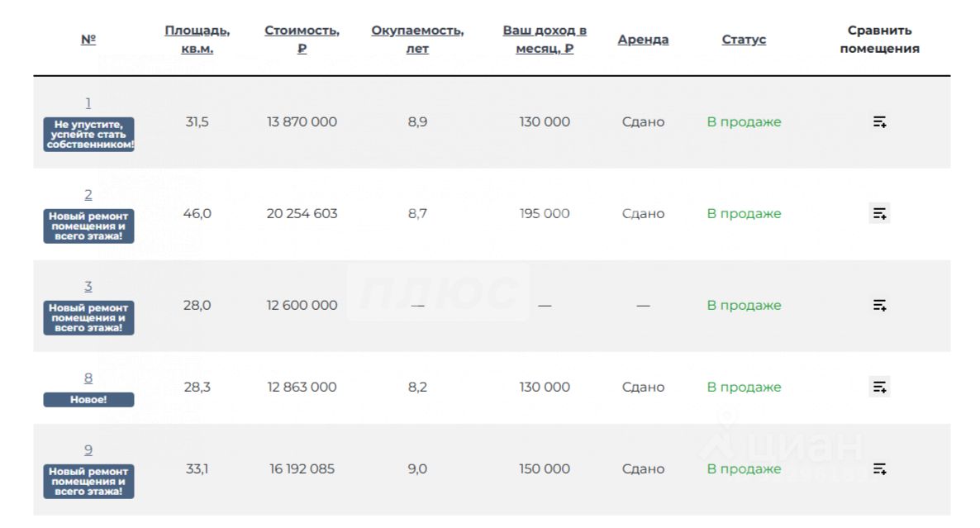The width and height of the screenshot is (980, 528).
Task: Open premise number 8 link
Action: click(x=88, y=378)
